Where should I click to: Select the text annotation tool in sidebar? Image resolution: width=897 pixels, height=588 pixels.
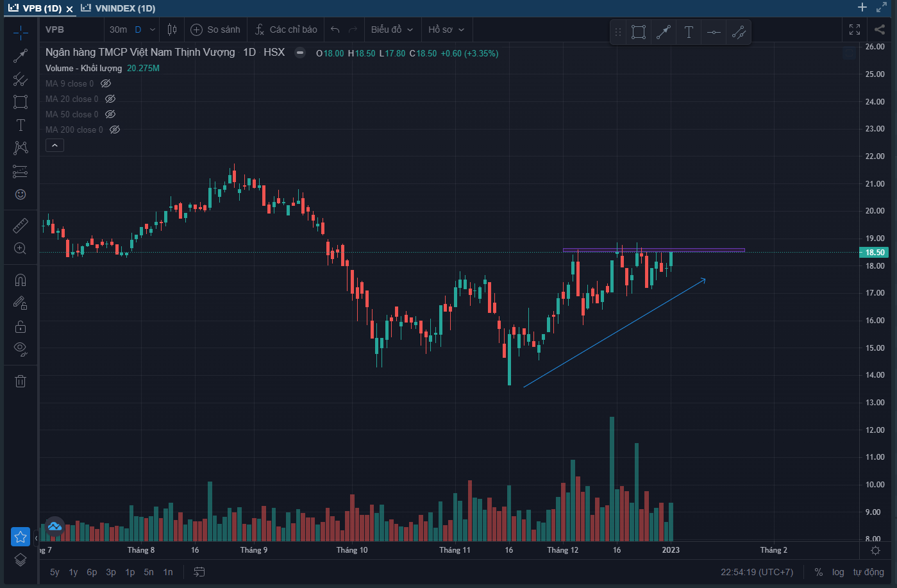21,125
